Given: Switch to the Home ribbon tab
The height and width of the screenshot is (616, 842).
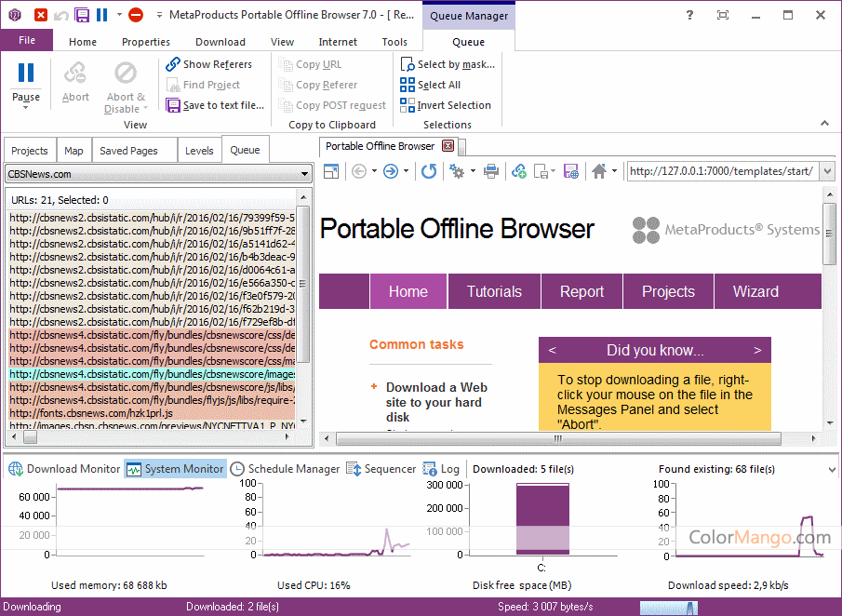Looking at the screenshot, I should pos(83,42).
